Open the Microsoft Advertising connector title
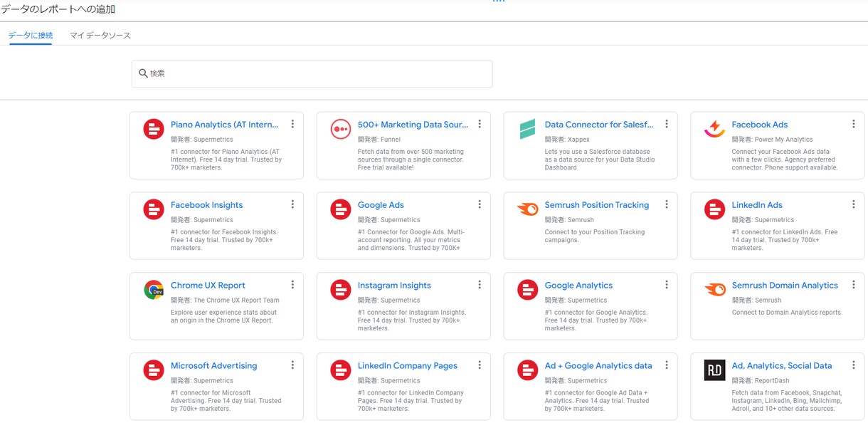868x423 pixels. pyautogui.click(x=214, y=366)
